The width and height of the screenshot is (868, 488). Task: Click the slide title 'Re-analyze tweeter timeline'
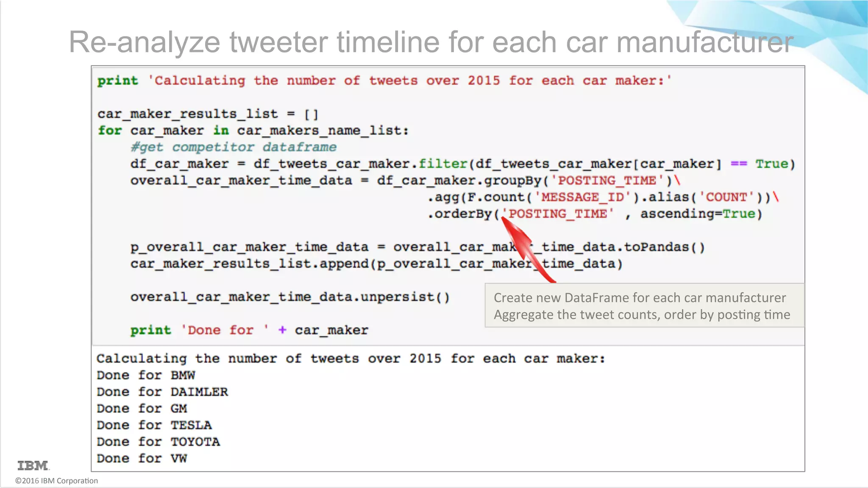431,42
